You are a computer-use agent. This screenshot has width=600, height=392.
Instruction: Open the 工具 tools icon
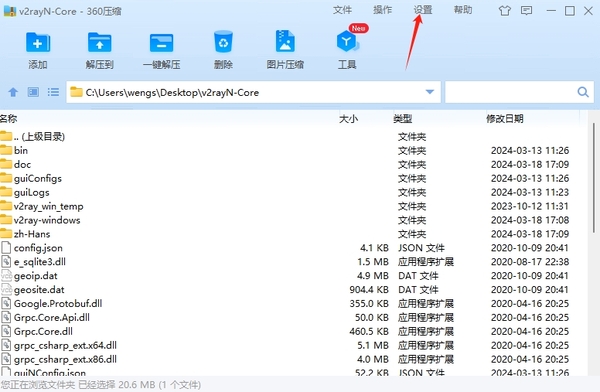click(347, 42)
